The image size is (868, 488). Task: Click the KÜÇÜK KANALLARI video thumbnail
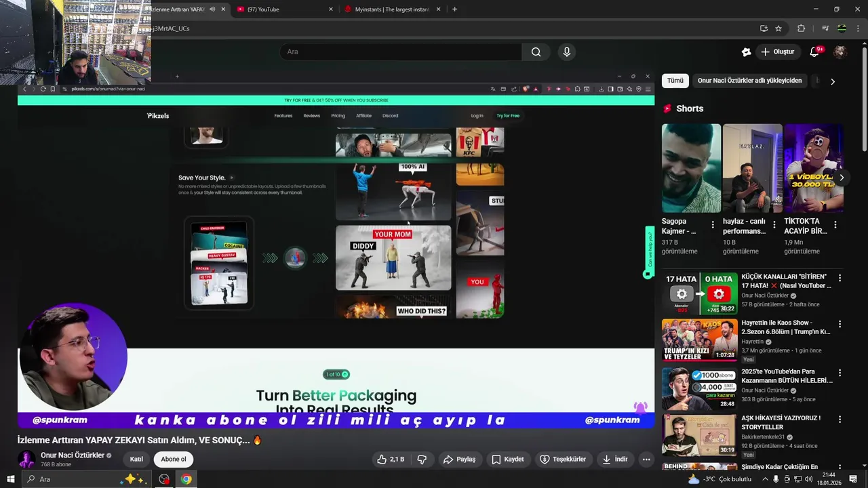[x=699, y=293]
